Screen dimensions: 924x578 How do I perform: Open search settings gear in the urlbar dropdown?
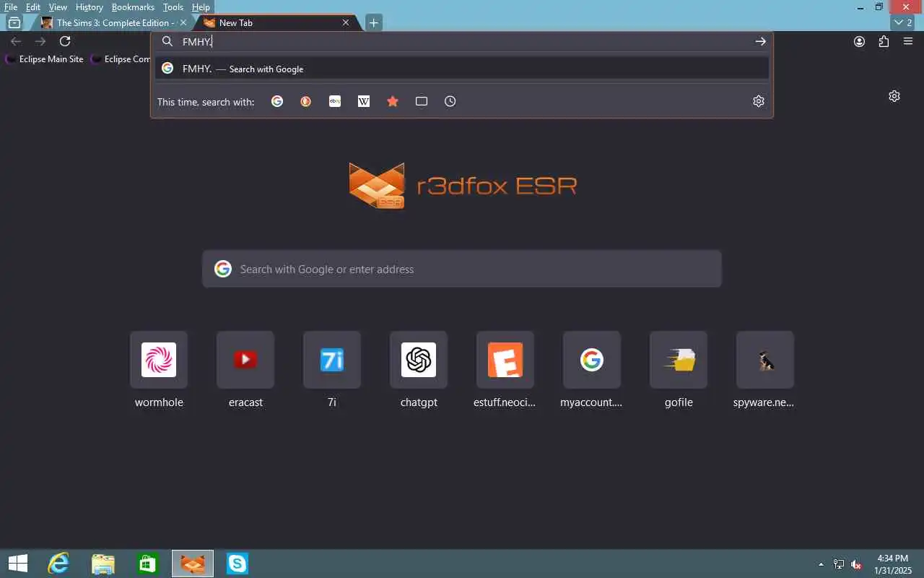(759, 101)
